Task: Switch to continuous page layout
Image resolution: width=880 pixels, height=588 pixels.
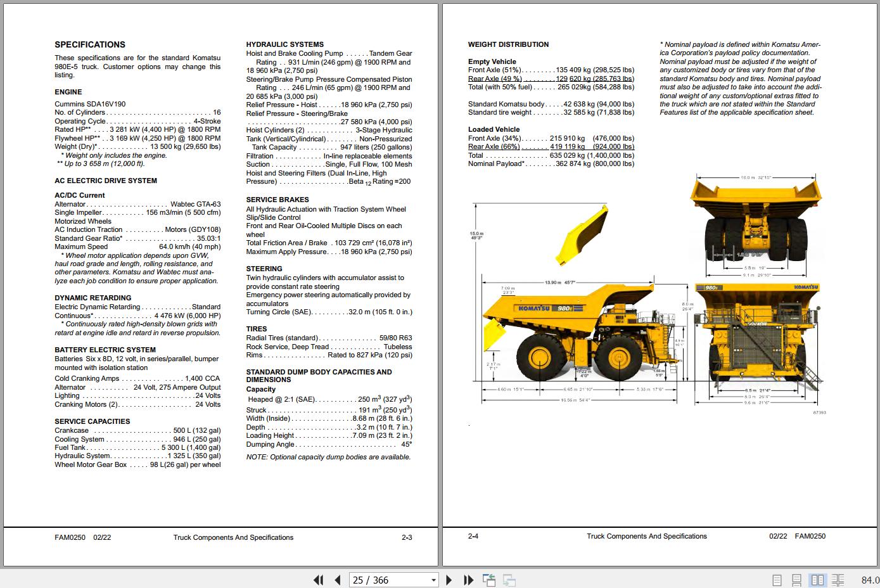Action: 797,580
